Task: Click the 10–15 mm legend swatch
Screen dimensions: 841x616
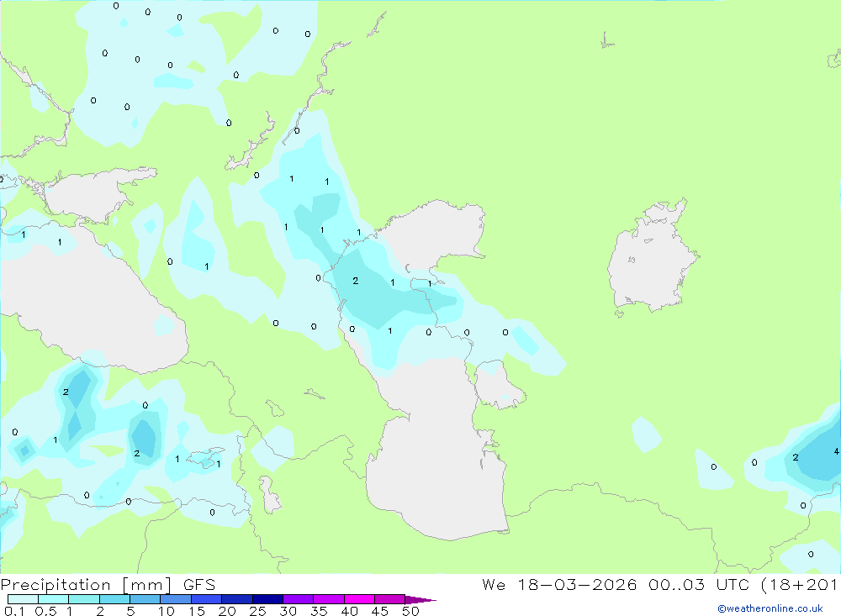Action: click(176, 599)
